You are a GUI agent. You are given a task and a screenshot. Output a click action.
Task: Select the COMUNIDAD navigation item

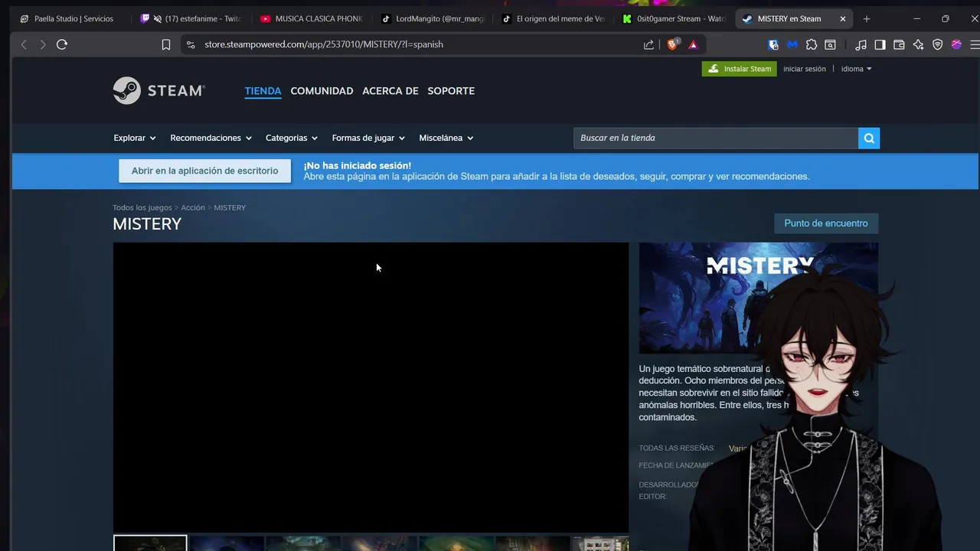pos(322,90)
